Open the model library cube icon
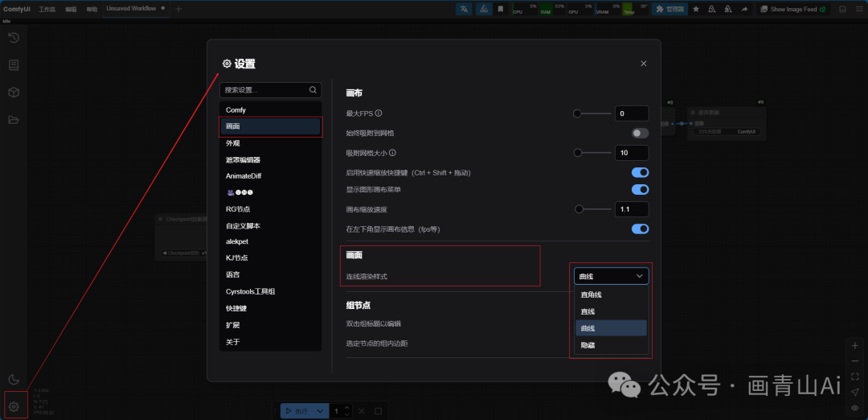 pyautogui.click(x=14, y=93)
